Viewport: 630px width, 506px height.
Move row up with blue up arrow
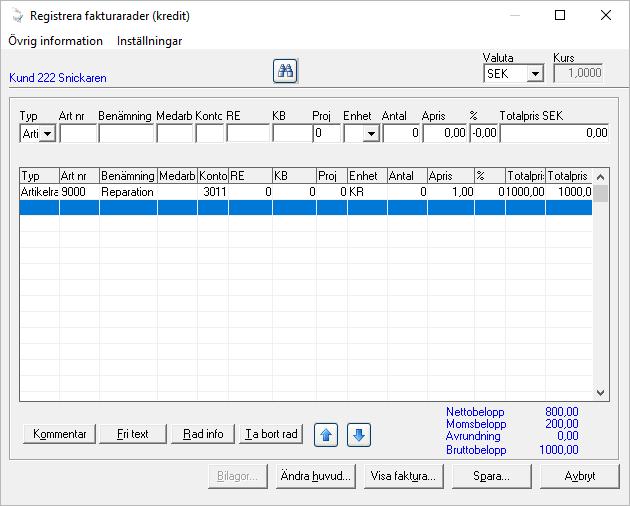(326, 435)
